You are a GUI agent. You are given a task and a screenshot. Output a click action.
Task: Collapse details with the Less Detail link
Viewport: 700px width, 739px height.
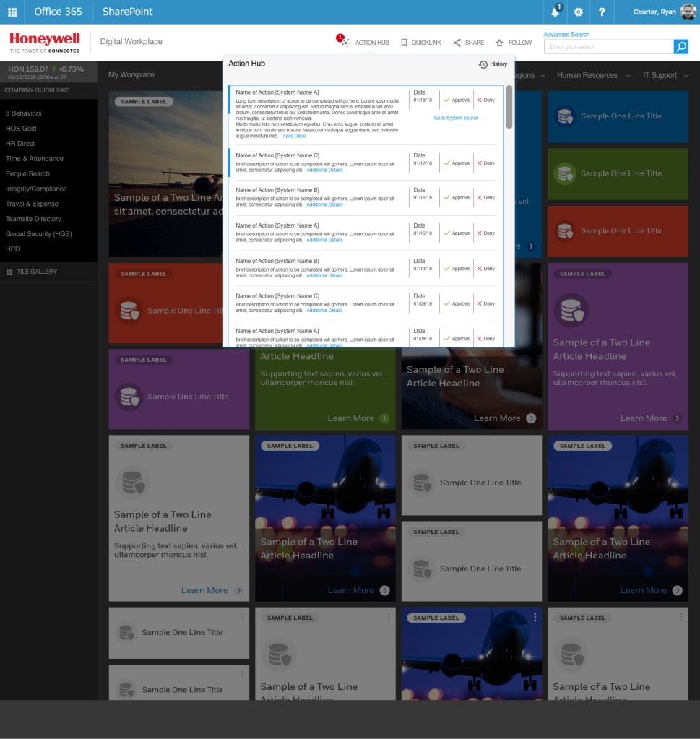[295, 136]
